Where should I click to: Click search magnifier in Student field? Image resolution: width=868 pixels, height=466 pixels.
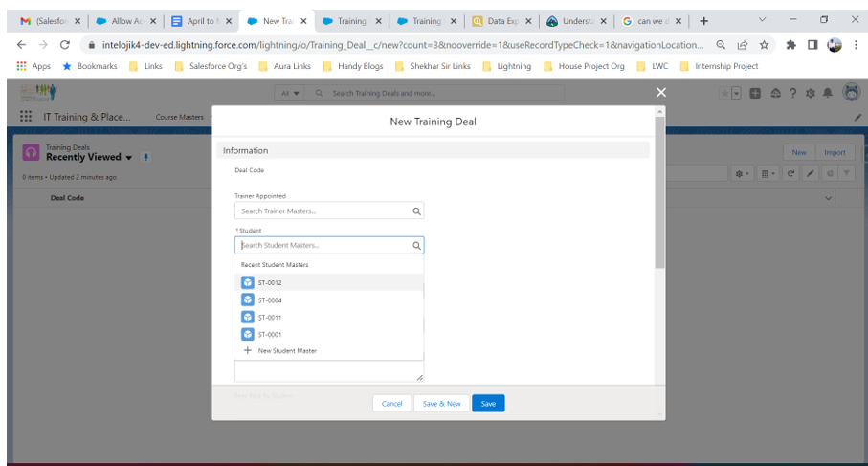(x=416, y=246)
